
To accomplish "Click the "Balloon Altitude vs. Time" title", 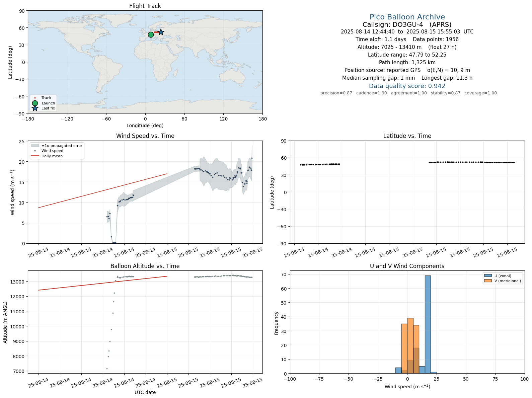I will tap(145, 266).
